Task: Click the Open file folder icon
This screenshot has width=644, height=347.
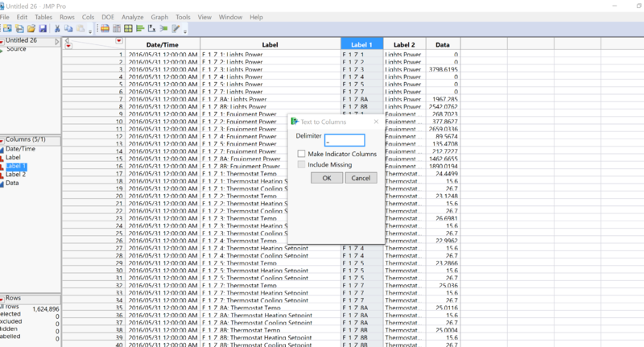Action: pos(31,28)
